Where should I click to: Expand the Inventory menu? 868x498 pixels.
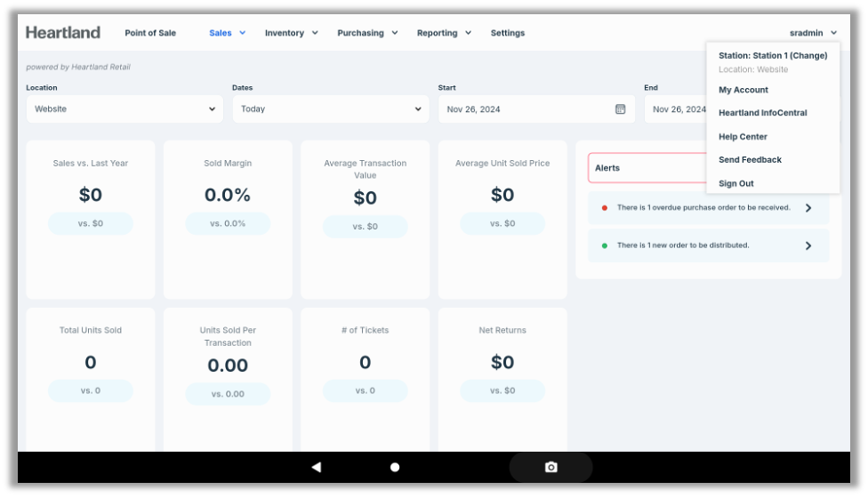[x=291, y=33]
